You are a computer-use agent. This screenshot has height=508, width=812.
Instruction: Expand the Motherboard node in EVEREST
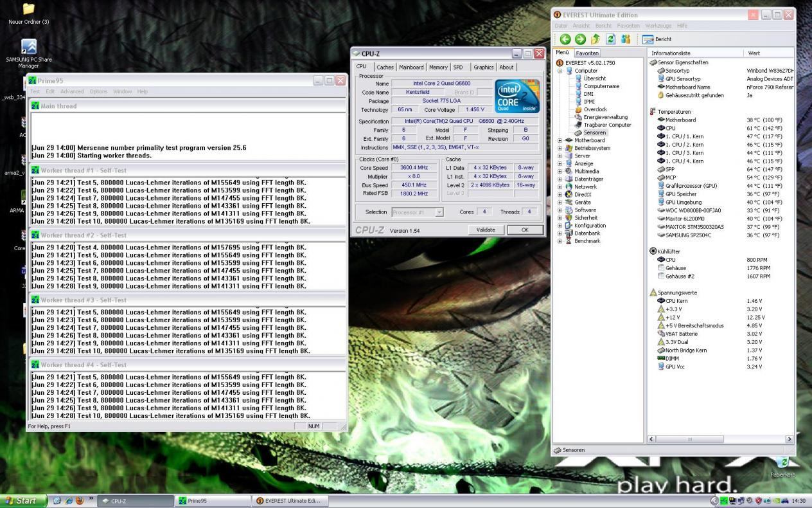point(560,140)
